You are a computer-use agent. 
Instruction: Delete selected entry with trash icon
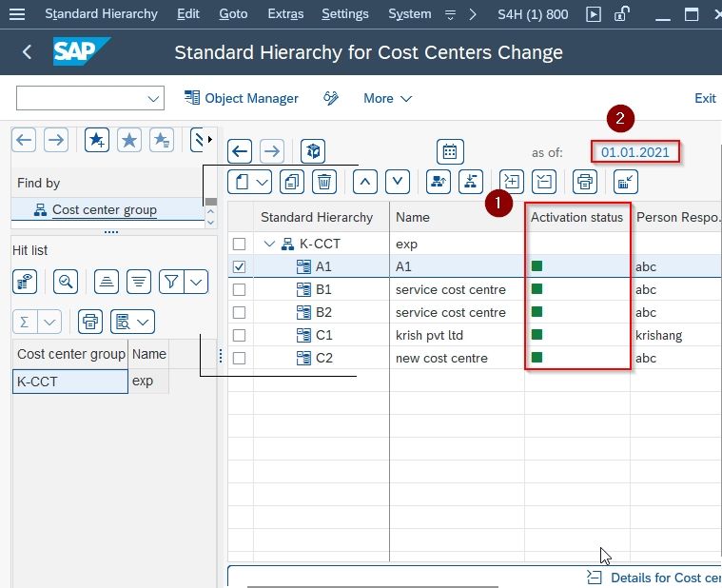click(324, 182)
